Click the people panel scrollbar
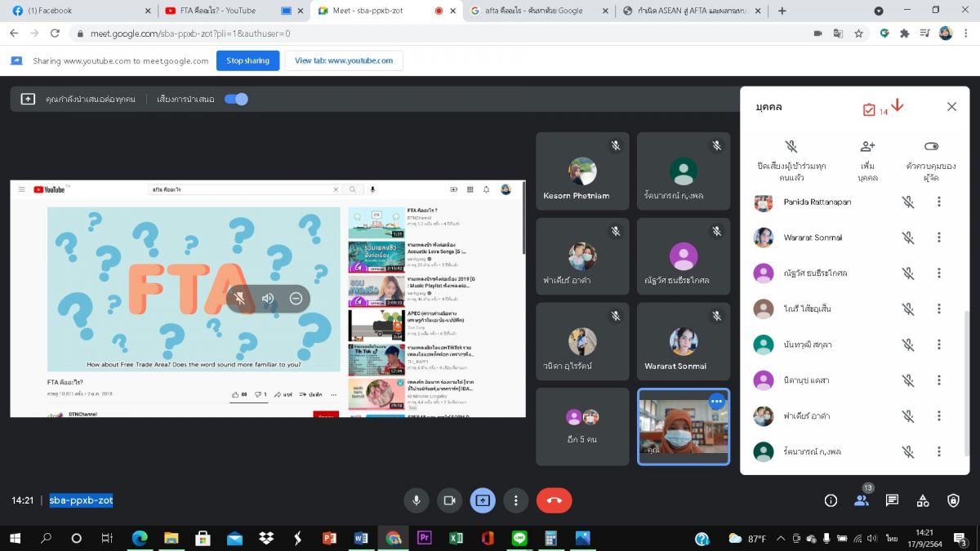 coord(968,382)
